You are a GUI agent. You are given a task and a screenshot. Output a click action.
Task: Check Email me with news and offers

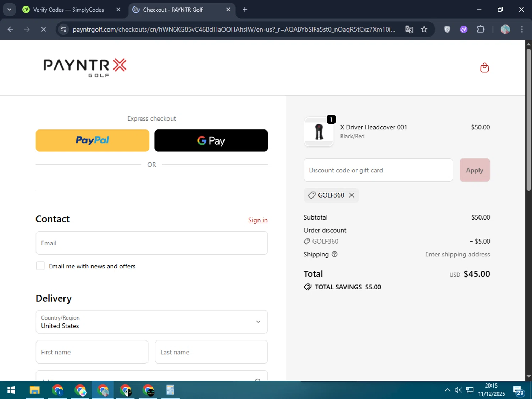40,266
